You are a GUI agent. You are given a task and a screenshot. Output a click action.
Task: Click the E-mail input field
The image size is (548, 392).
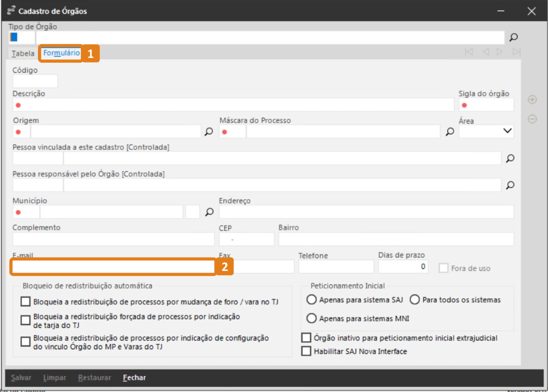[113, 267]
